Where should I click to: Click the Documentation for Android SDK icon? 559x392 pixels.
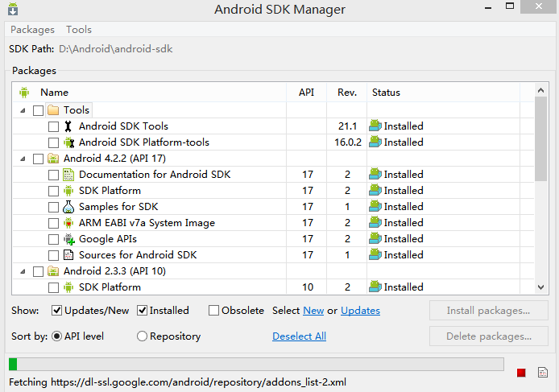click(x=68, y=175)
